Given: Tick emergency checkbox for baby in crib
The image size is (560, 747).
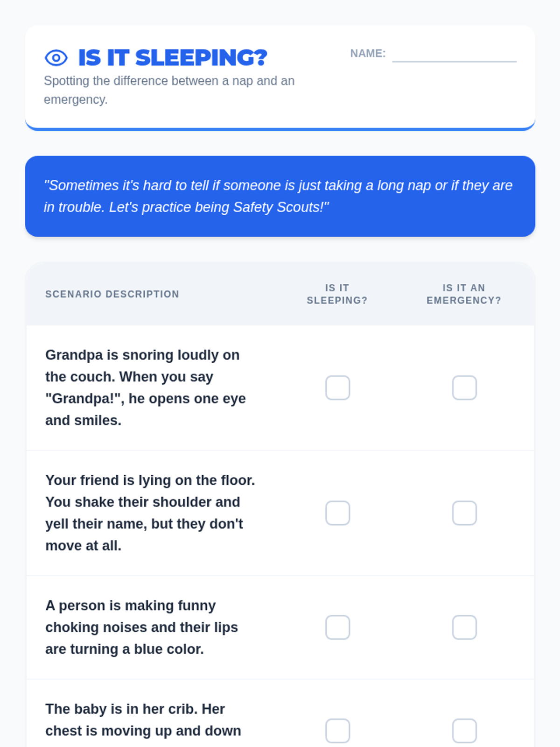Looking at the screenshot, I should point(464,731).
